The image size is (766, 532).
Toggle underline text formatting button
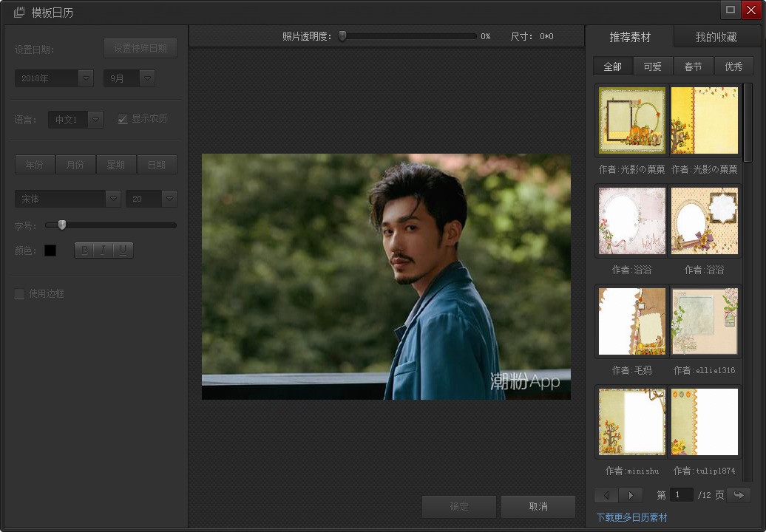point(123,250)
